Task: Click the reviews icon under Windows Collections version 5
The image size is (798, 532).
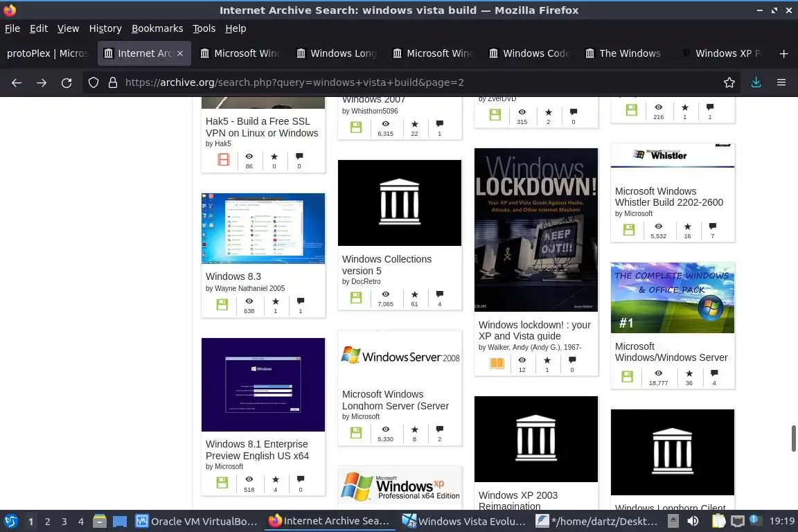Action: 440,294
